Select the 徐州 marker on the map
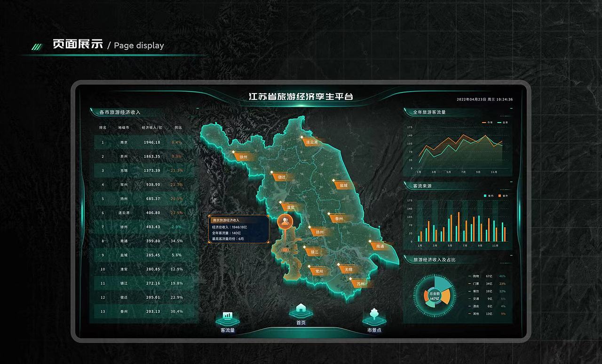This screenshot has width=602, height=364. tap(243, 157)
